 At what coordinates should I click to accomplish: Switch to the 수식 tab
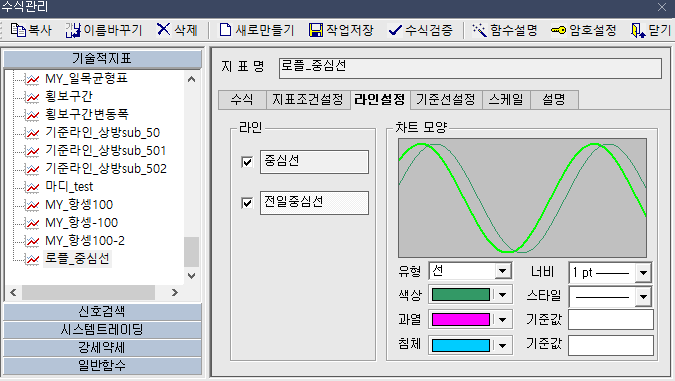point(242,100)
